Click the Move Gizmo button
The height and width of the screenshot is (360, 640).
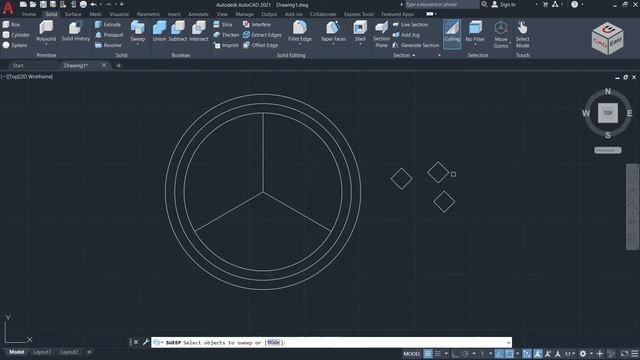[501, 34]
